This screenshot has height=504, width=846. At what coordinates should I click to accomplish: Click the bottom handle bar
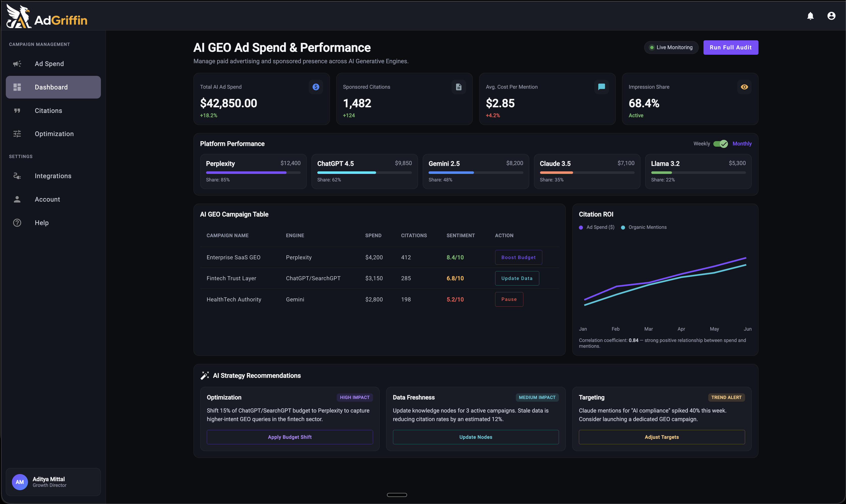coord(397,495)
